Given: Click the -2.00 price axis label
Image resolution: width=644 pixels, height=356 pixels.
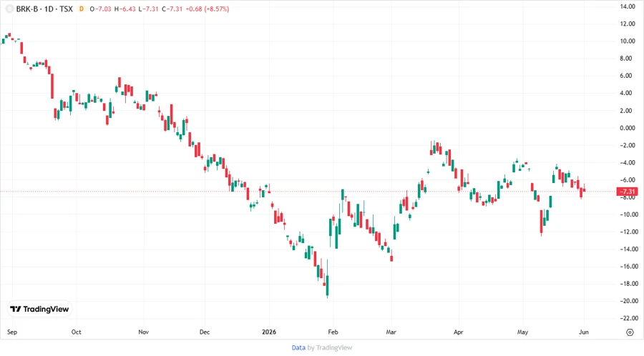Looking at the screenshot, I should pos(628,145).
